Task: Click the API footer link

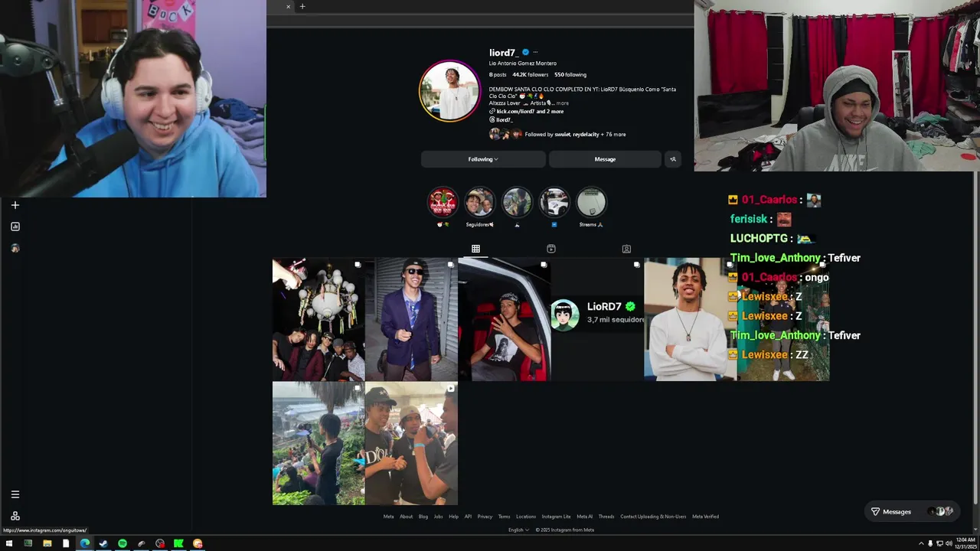Action: click(468, 517)
